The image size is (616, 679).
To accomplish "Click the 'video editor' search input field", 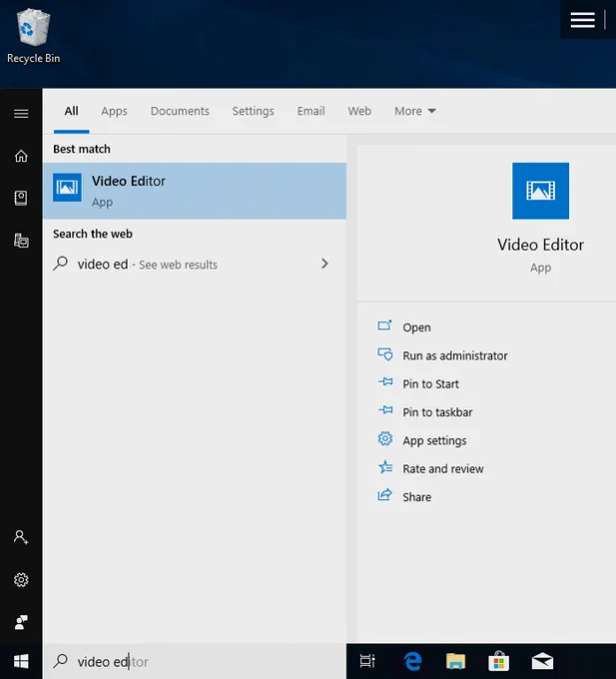I will coord(195,661).
